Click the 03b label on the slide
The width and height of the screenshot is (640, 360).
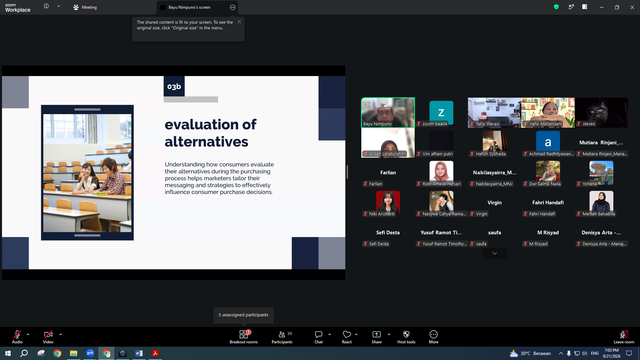pyautogui.click(x=174, y=86)
